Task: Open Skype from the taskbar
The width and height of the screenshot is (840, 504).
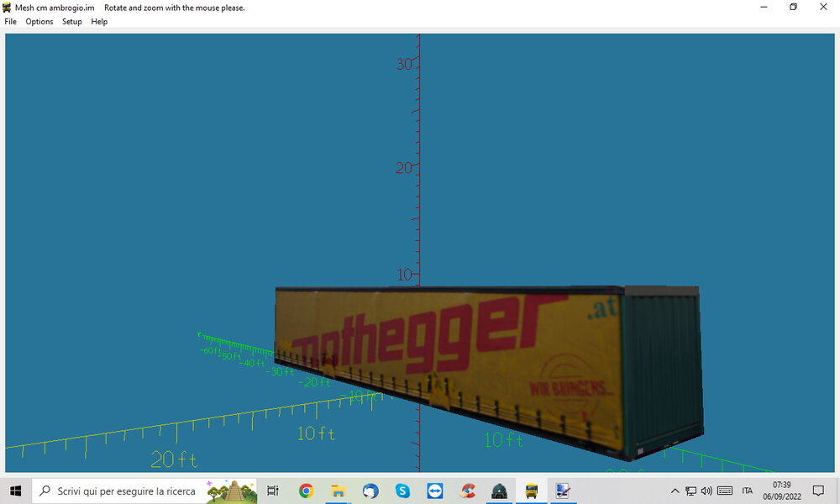Action: pos(402,491)
